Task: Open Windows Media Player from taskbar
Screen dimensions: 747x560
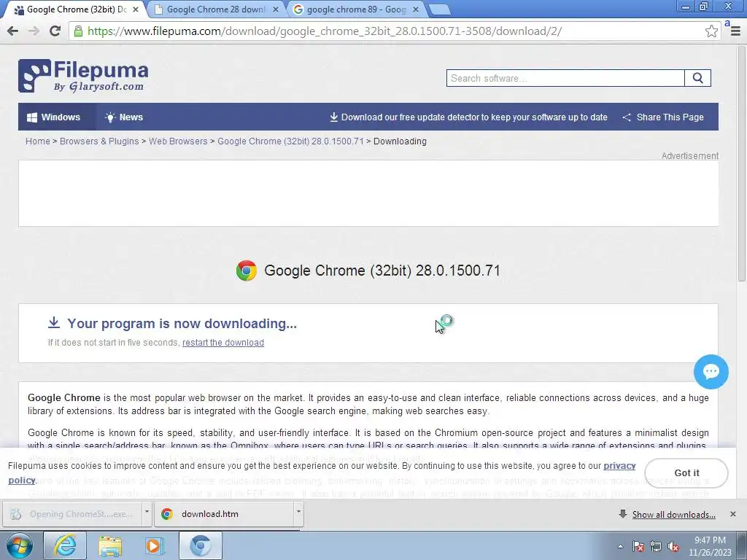Action: (x=155, y=545)
